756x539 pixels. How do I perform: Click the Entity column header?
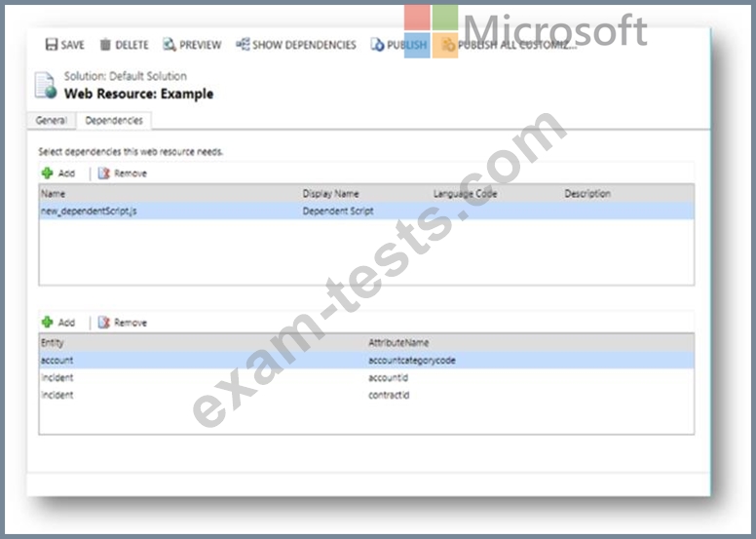[x=53, y=342]
